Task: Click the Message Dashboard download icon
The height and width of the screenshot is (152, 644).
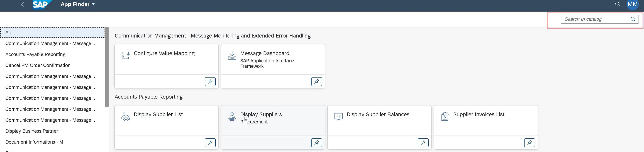Action: (232, 56)
